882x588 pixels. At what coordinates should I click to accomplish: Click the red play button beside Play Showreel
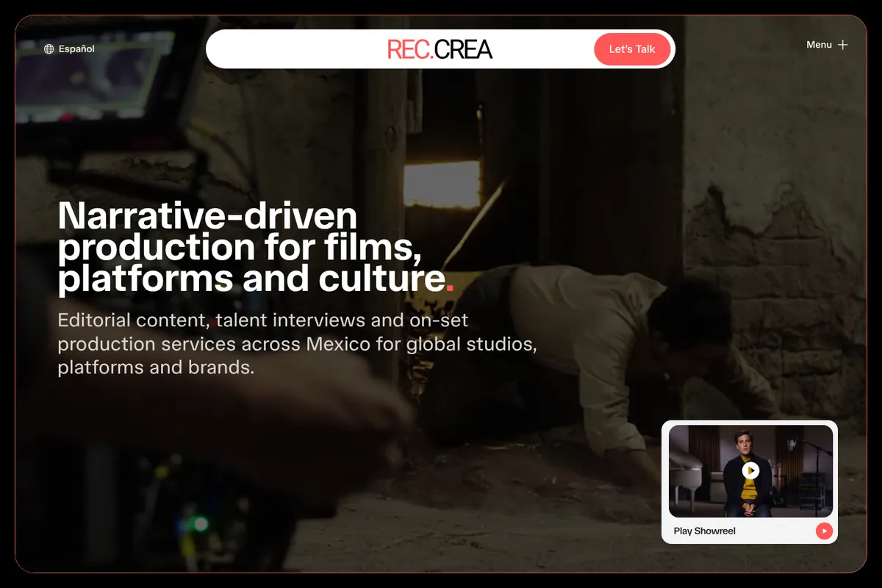coord(824,531)
